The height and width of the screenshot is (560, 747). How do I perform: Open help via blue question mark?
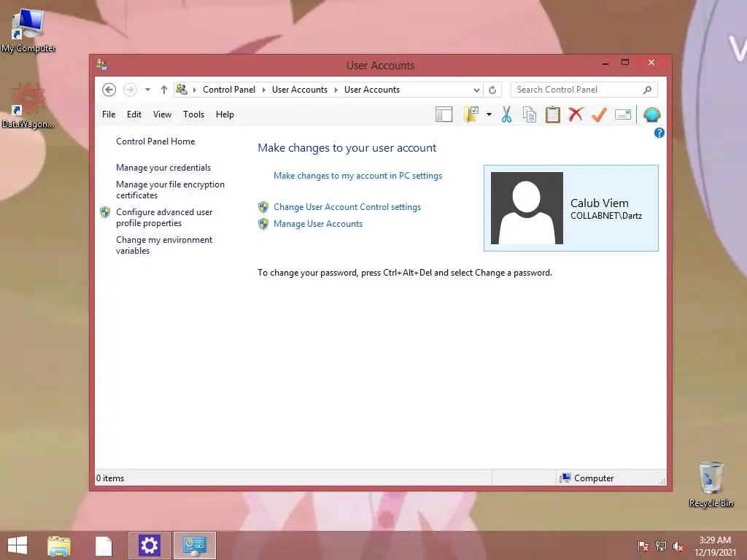click(x=659, y=133)
